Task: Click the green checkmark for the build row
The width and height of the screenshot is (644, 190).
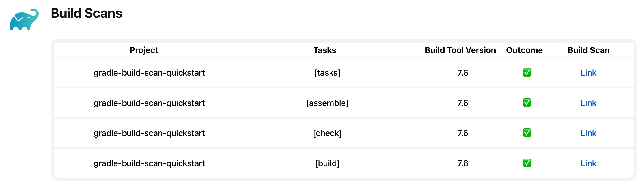Action: coord(527,163)
